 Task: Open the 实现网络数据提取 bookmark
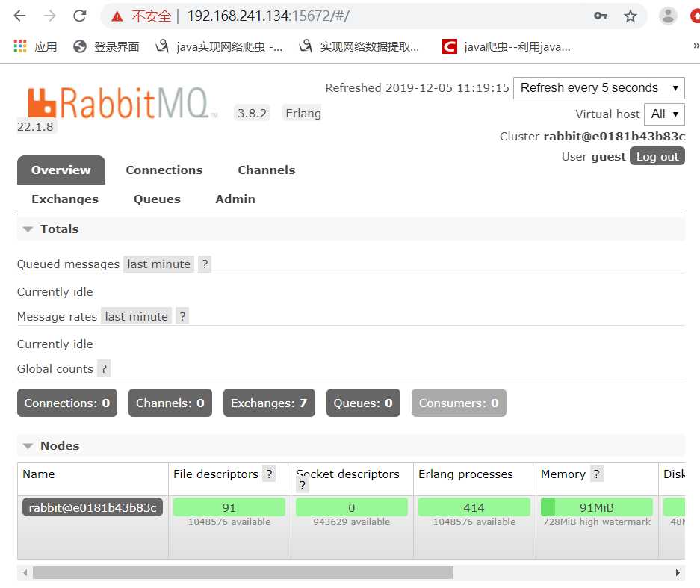(359, 46)
